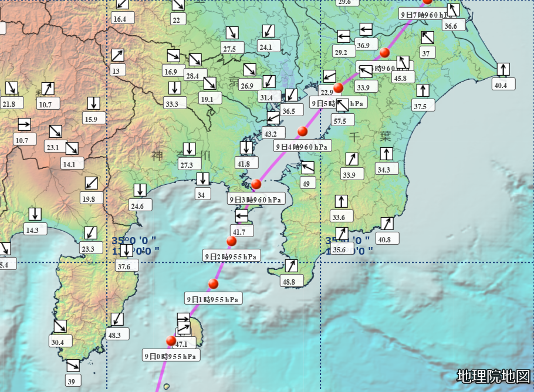Select the wind arrow above the 30.4 value
This screenshot has width=534, height=392.
(x=60, y=326)
